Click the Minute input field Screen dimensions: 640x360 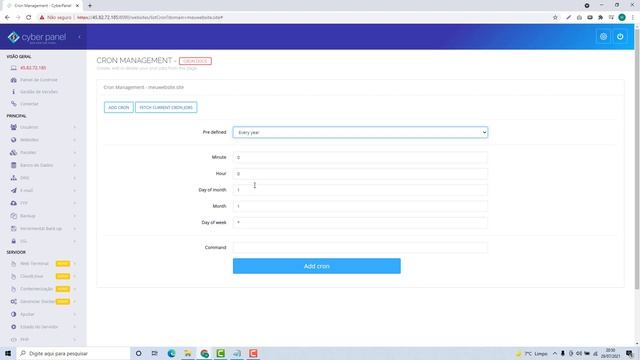point(360,157)
